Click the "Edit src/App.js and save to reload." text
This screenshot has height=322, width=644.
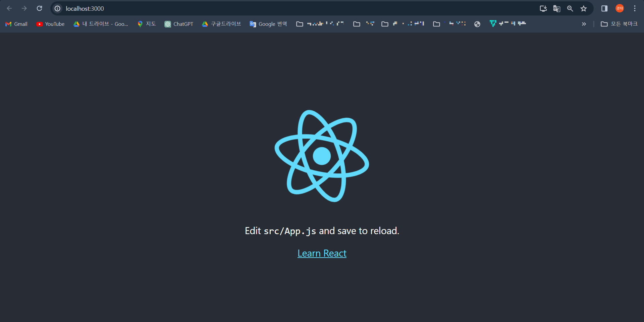coord(322,231)
